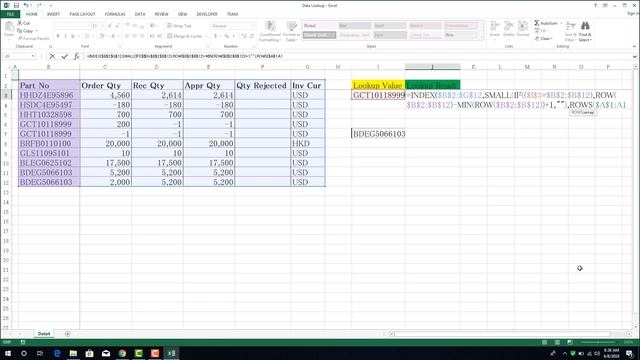Click the Format Painter brush
Screen dimensions: 640x360
[20, 38]
